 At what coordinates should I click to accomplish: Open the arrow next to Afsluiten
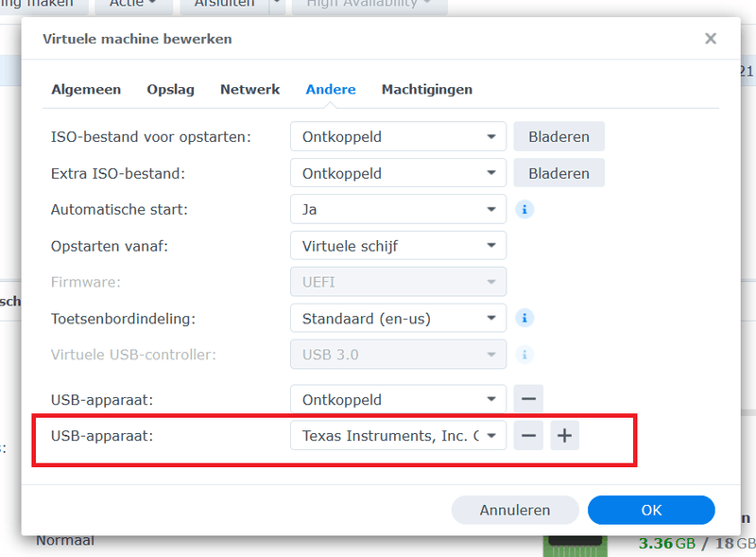pos(277,4)
